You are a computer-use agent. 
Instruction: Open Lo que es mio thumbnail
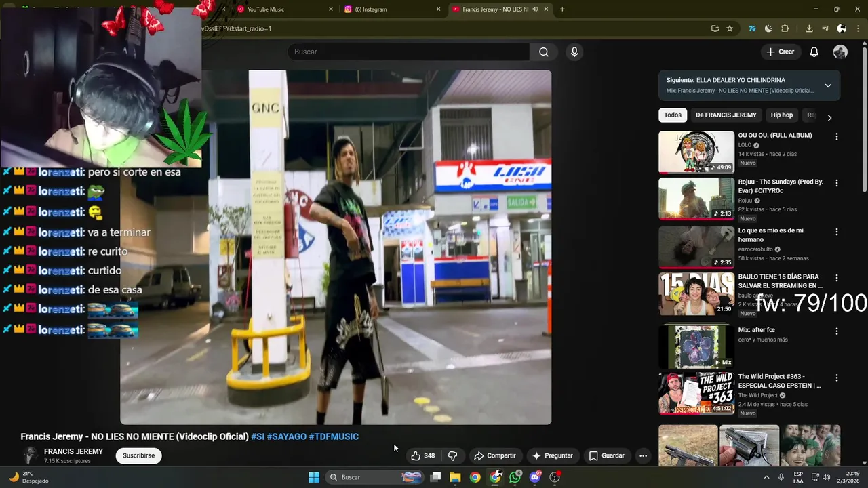(x=696, y=247)
